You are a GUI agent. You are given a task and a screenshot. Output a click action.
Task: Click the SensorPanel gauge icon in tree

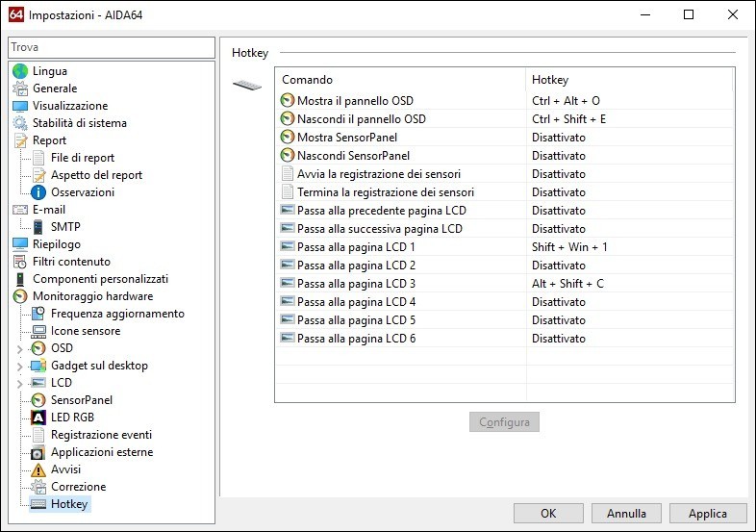point(38,400)
